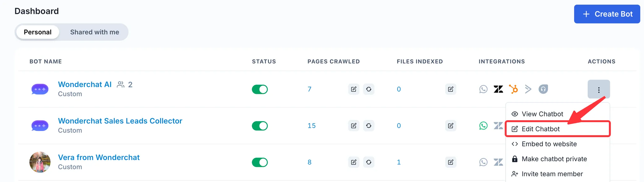Image resolution: width=644 pixels, height=182 pixels.
Task: Open the three-dot actions menu for Wonderchat AI
Action: (x=598, y=89)
